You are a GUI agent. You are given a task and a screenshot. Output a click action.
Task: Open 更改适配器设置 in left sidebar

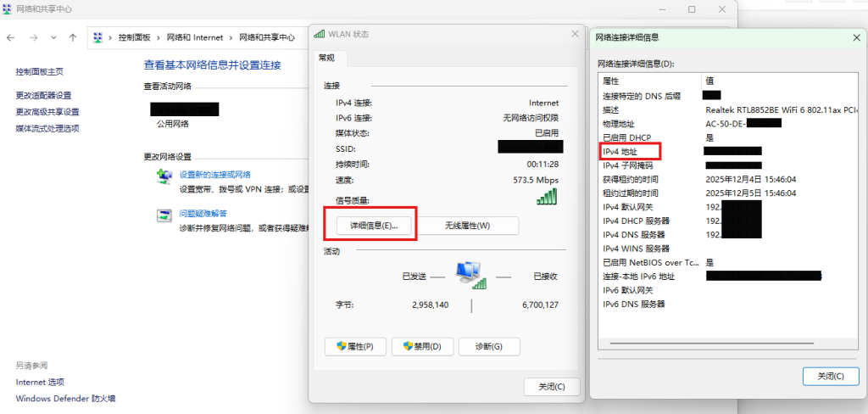tap(43, 95)
